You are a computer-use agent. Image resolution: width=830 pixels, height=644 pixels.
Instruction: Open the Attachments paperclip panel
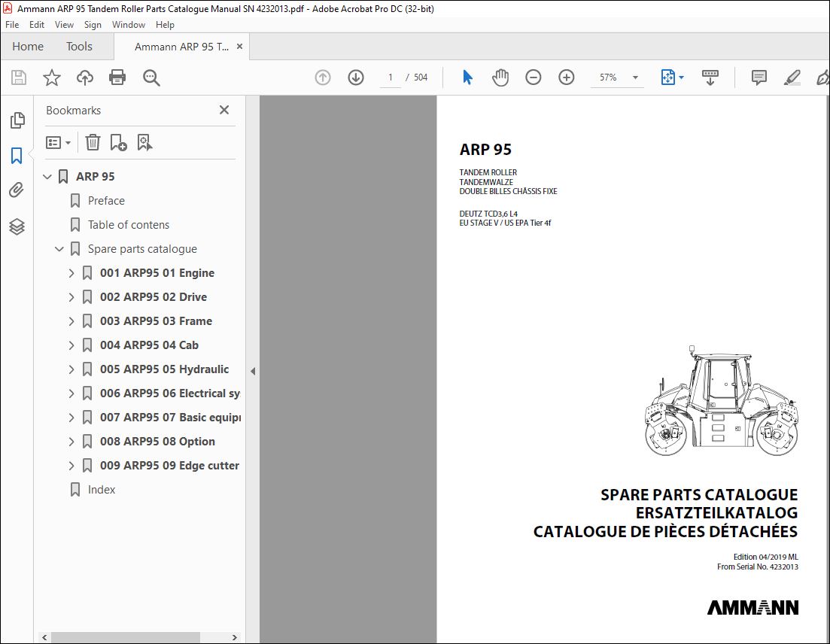[x=17, y=190]
